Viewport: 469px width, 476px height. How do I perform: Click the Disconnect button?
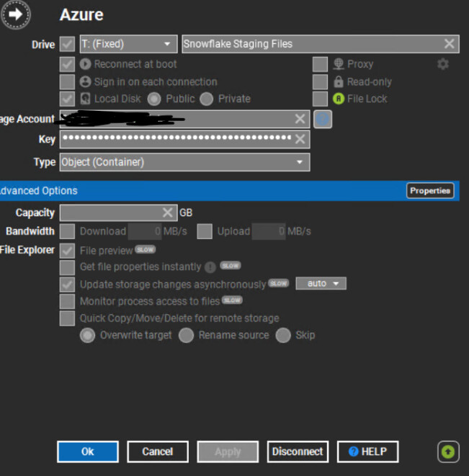298,452
